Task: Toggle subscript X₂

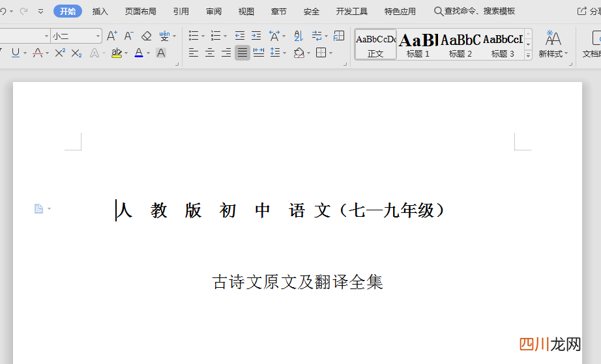Action: pyautogui.click(x=77, y=53)
